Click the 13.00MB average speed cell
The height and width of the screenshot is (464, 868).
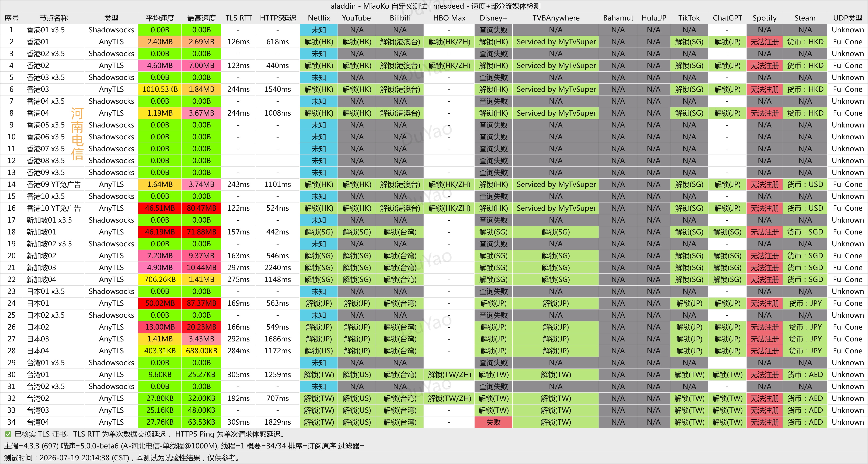coord(160,327)
